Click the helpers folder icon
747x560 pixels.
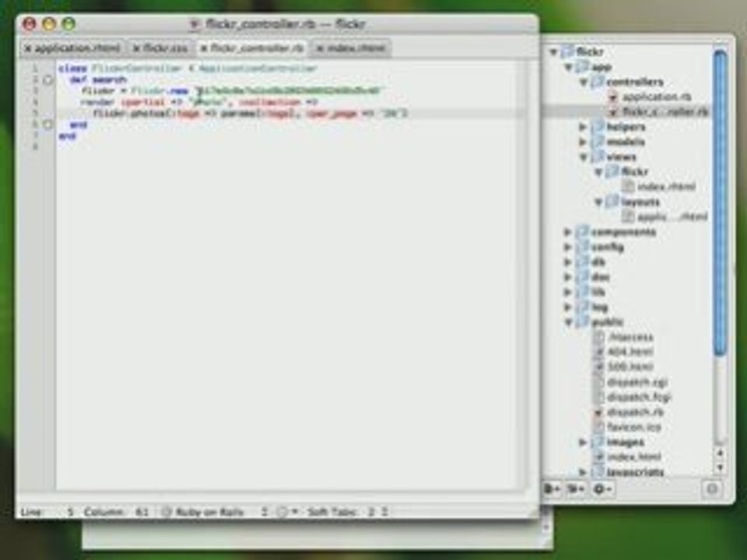tap(598, 127)
